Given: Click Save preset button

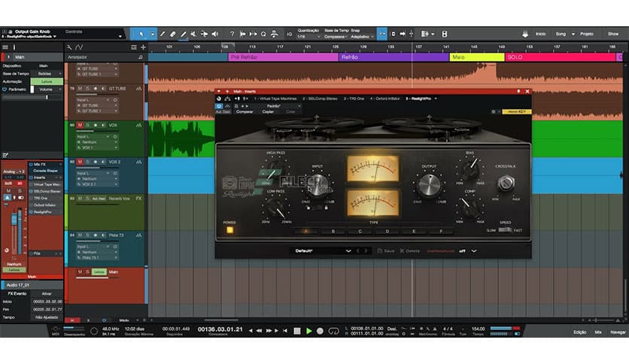Looking at the screenshot, I should click(x=386, y=251).
